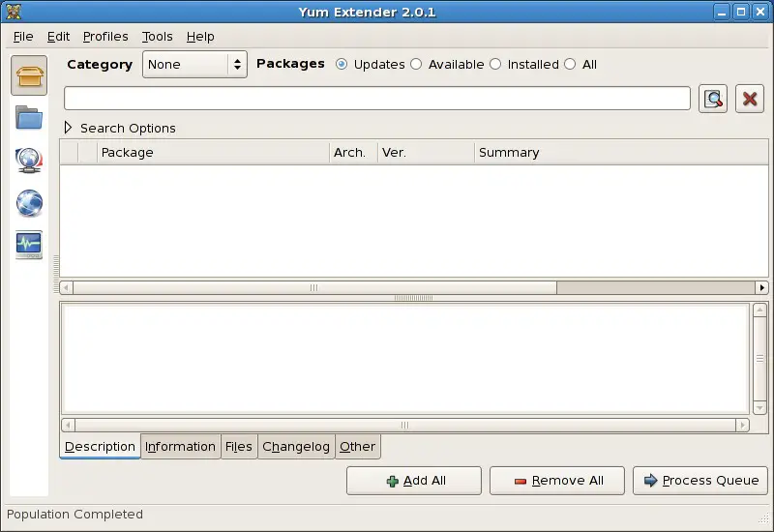This screenshot has width=774, height=532.
Task: Click the package list horizontal scrollbar thumb
Action: point(315,287)
